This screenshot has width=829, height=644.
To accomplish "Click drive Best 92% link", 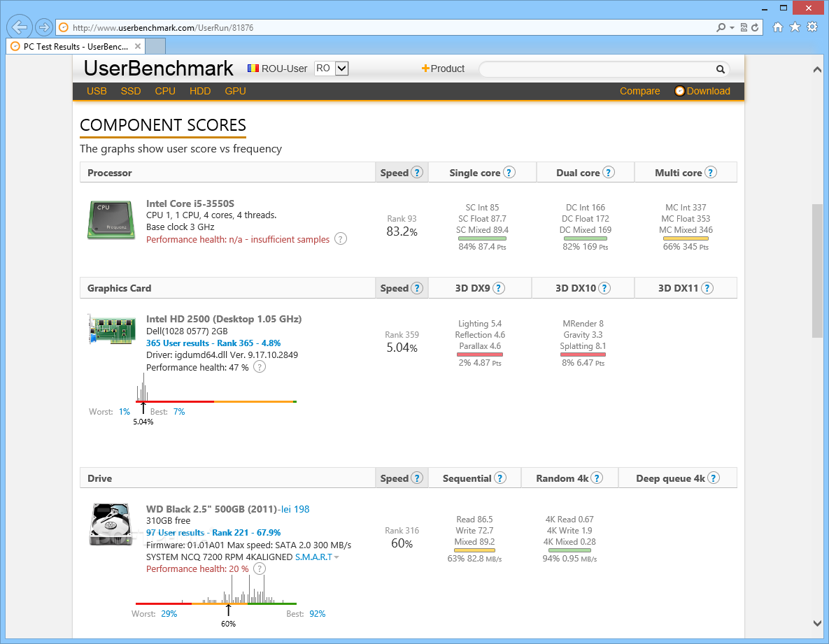I will click(317, 613).
